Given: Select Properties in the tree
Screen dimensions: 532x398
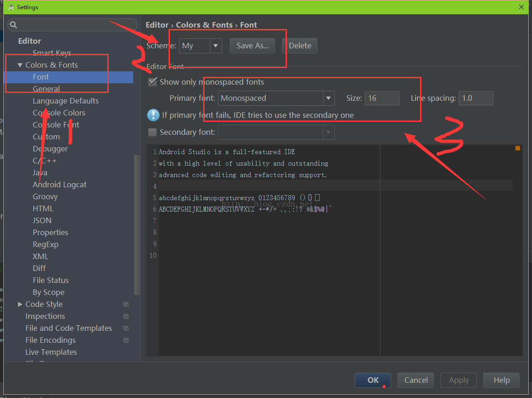Looking at the screenshot, I should [x=50, y=232].
